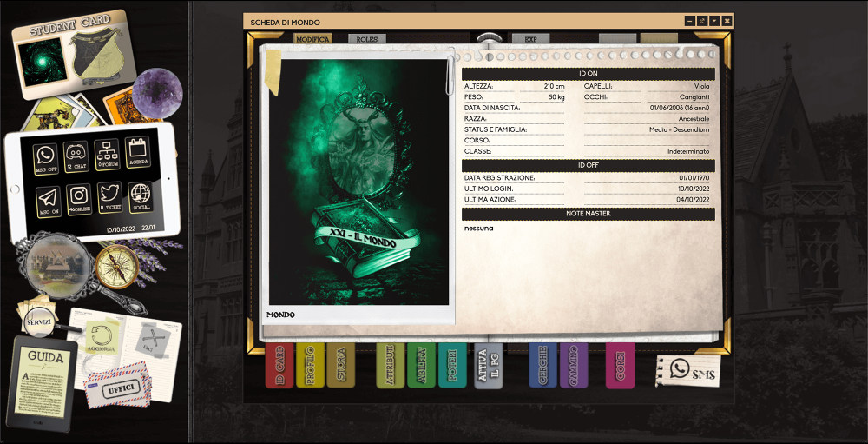Viewport: 868px width, 444px height.
Task: Open the Social globe icon
Action: (141, 196)
